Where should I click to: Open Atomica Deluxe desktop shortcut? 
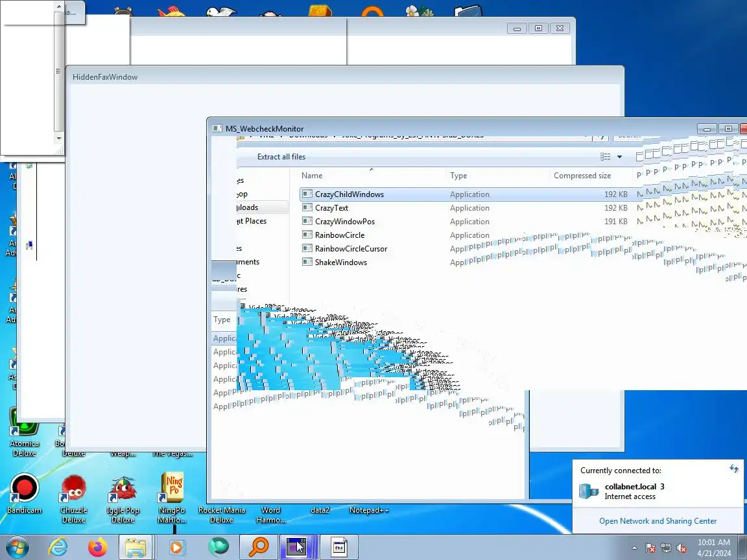click(24, 432)
